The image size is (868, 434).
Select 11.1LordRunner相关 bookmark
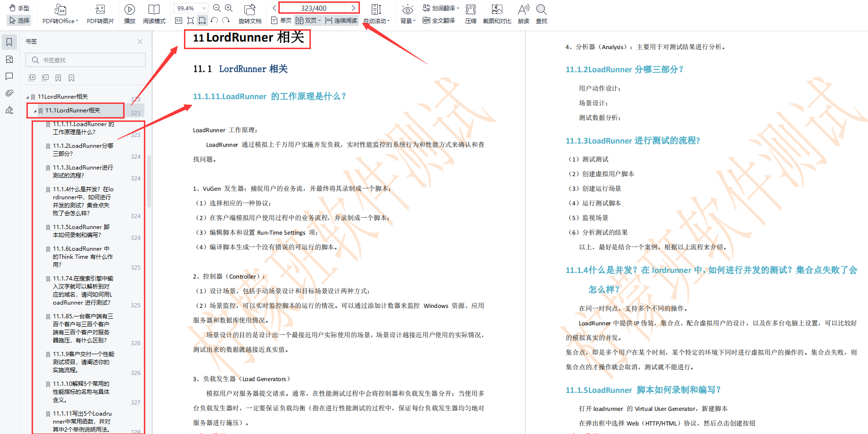click(x=73, y=111)
